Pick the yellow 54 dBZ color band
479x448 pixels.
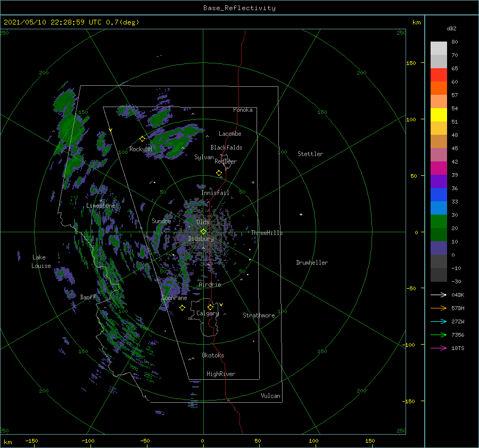439,115
